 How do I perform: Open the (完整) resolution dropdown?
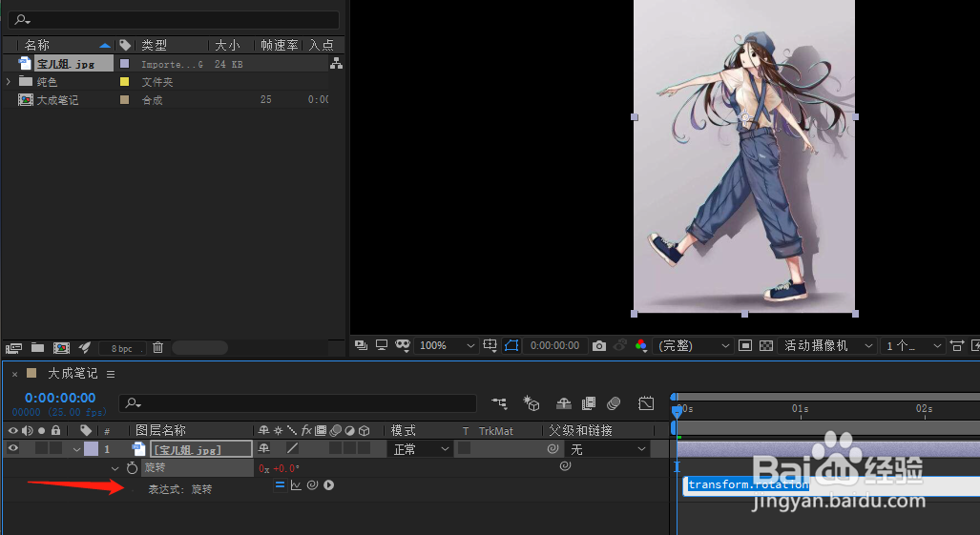click(x=693, y=345)
